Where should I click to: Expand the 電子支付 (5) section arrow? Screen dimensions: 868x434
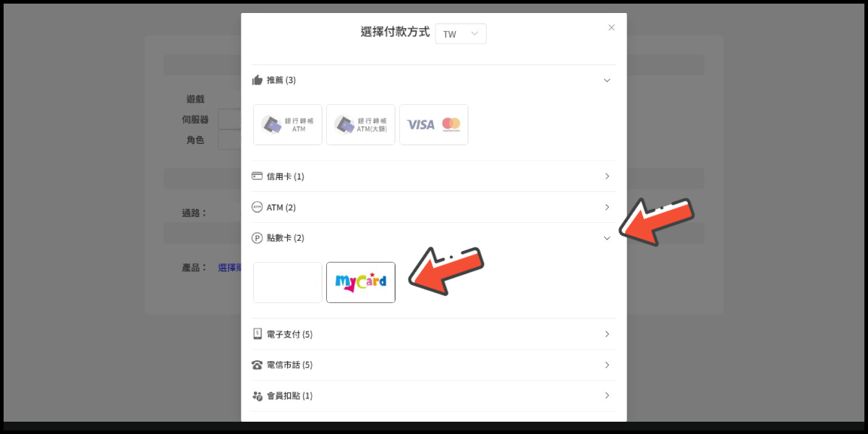(607, 334)
